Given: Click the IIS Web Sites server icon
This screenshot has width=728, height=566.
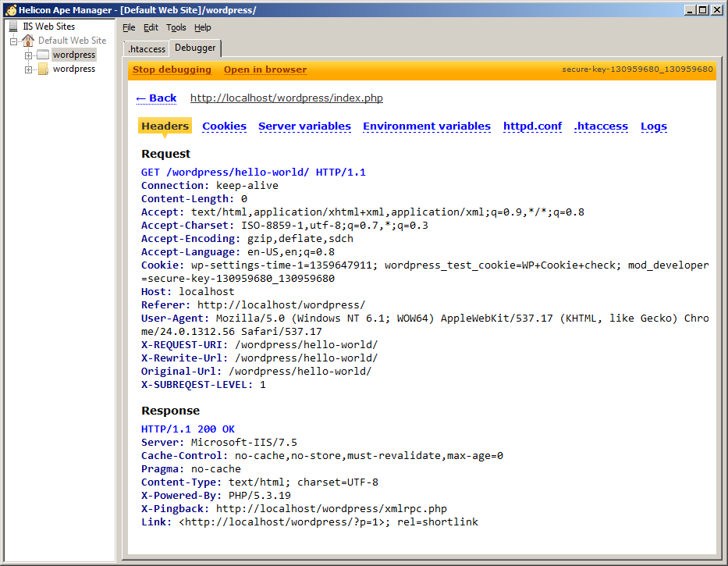Looking at the screenshot, I should pyautogui.click(x=14, y=27).
